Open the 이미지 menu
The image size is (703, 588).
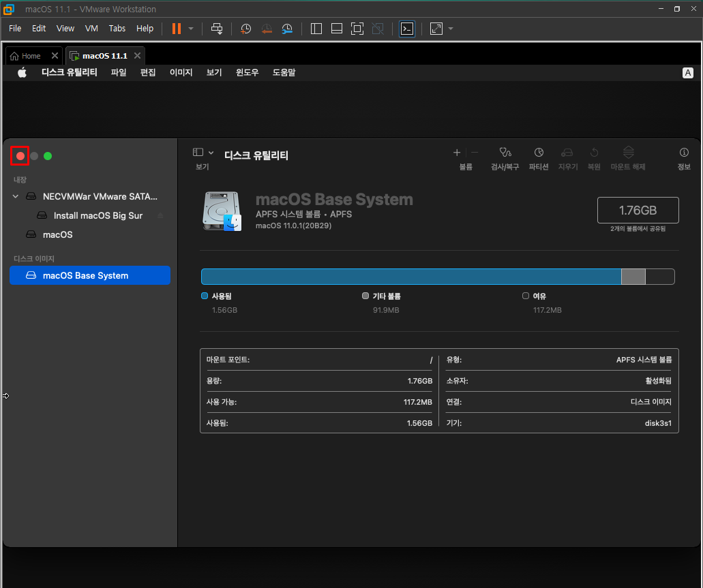tap(181, 73)
